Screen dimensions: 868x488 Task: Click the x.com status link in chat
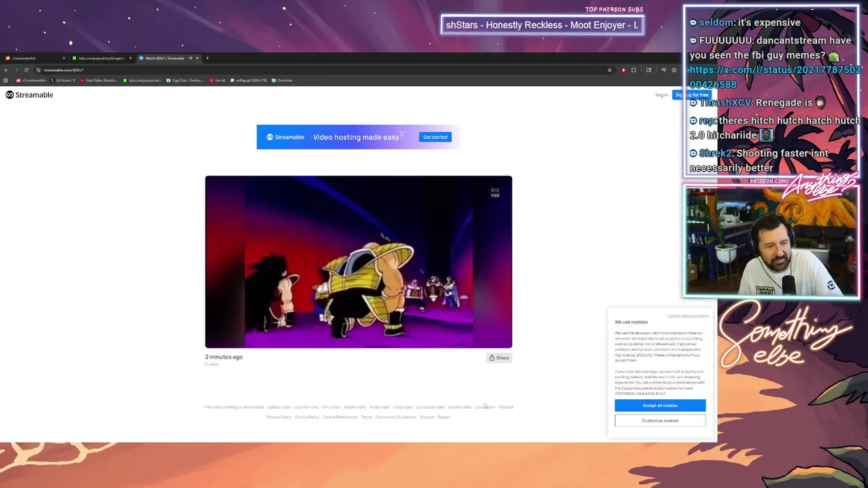point(775,77)
